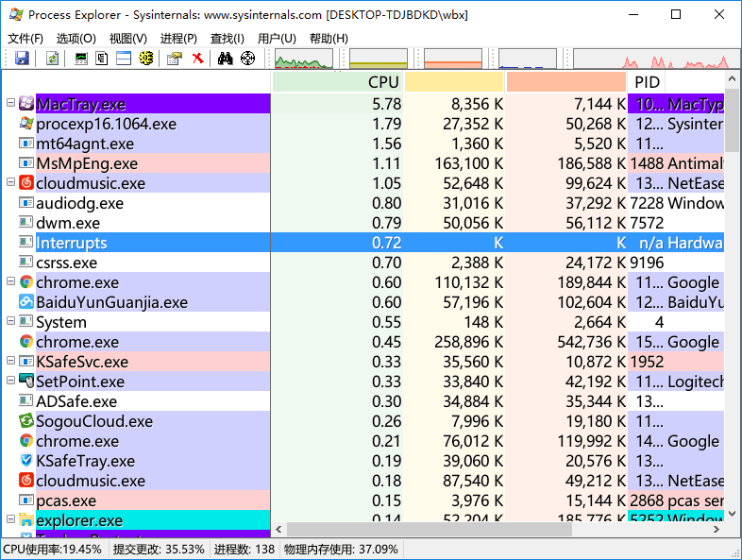742x560 pixels.
Task: Click the mt64agnt.exe process icon
Action: tap(26, 144)
